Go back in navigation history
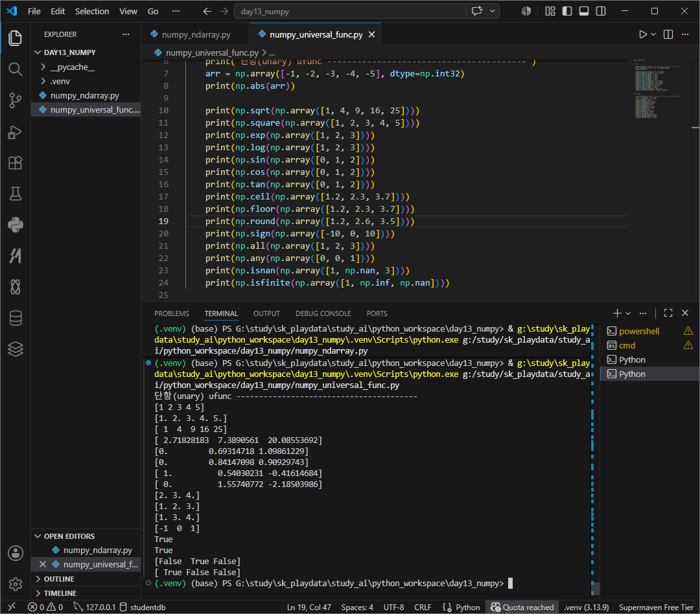This screenshot has height=614, width=700. click(x=207, y=12)
